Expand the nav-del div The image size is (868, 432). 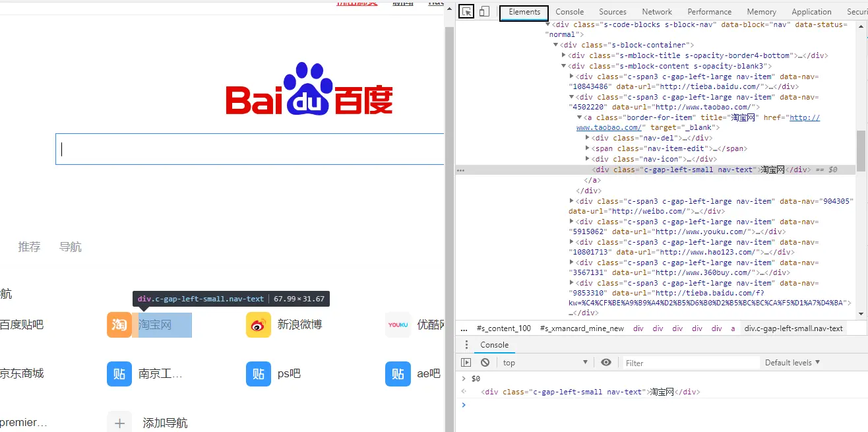588,138
